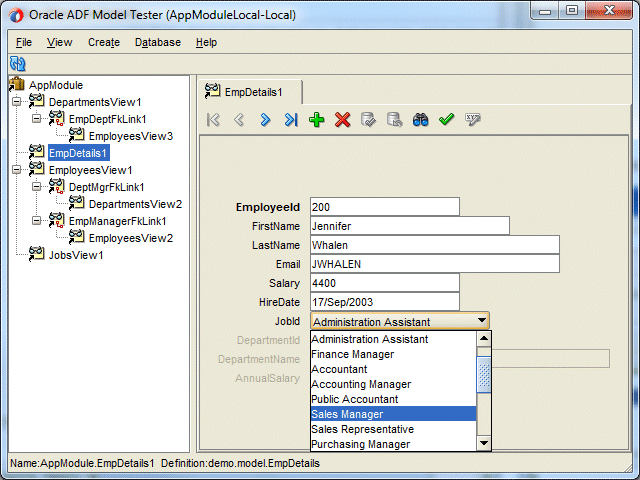Image resolution: width=640 pixels, height=480 pixels.
Task: Choose Accountant from the list
Action: coord(393,369)
